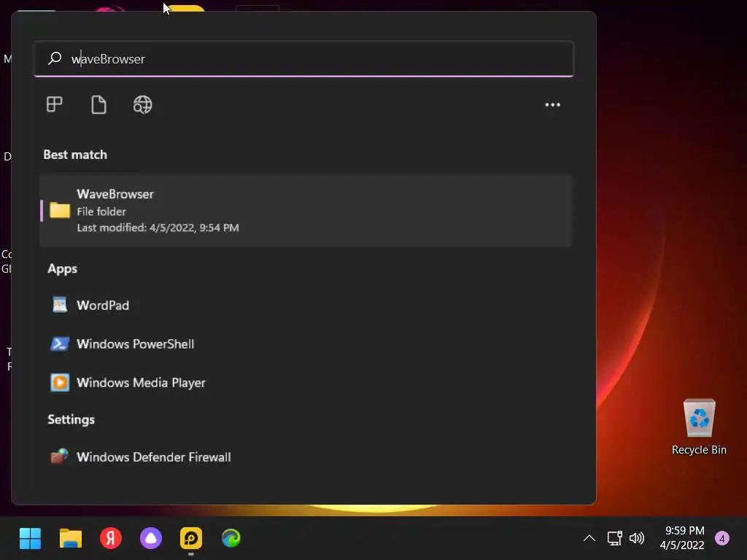Open volume control tray icon

(x=636, y=538)
